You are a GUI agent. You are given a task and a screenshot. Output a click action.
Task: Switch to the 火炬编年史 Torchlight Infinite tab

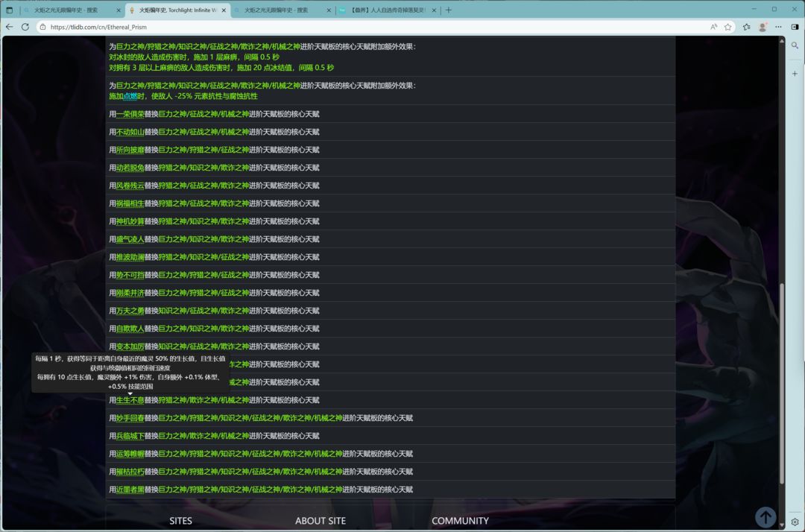(177, 10)
